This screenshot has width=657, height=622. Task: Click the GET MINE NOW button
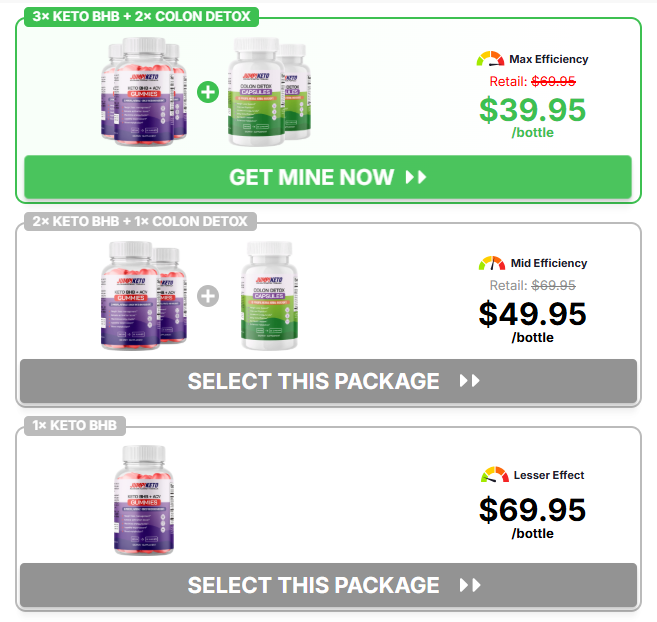coord(328,177)
